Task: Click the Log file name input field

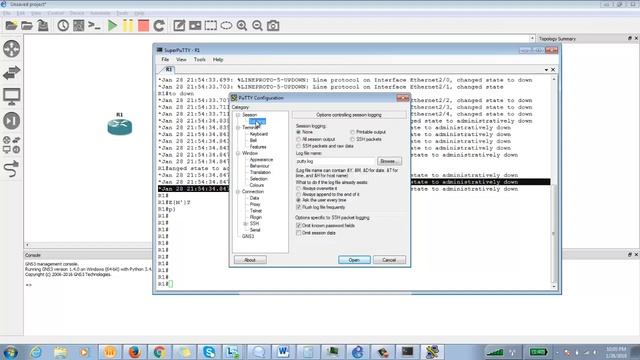Action: pyautogui.click(x=335, y=161)
